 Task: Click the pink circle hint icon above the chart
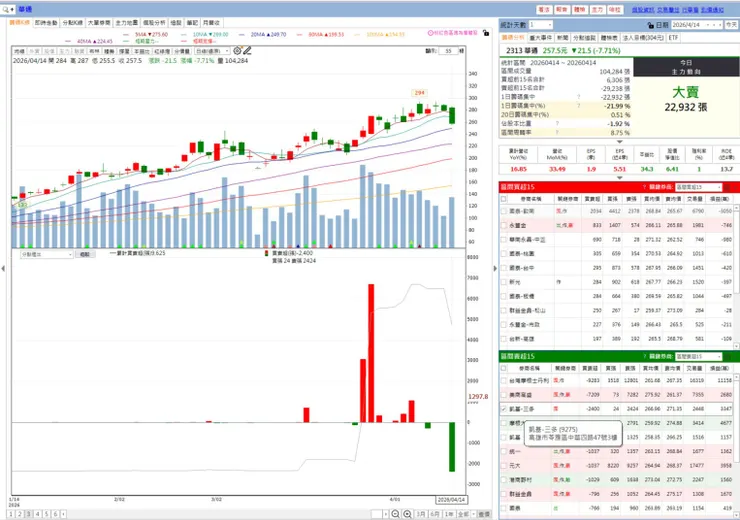pos(430,33)
